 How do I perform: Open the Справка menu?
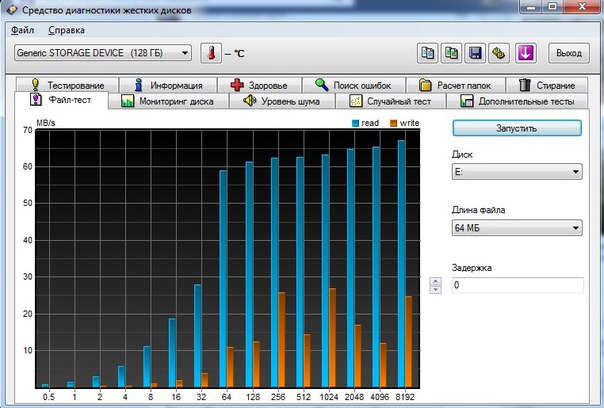(66, 30)
